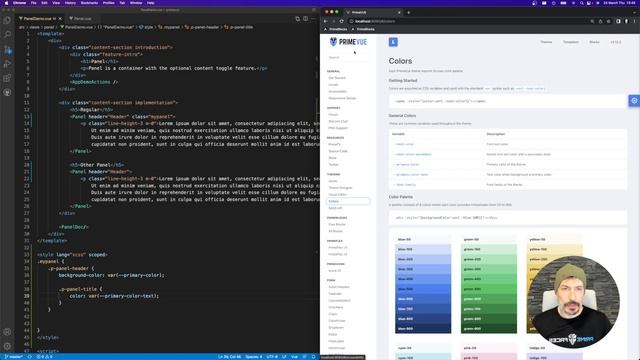Open AutoComplete in the PrimeVue sidebar
The width and height of the screenshot is (640, 360).
point(339,287)
